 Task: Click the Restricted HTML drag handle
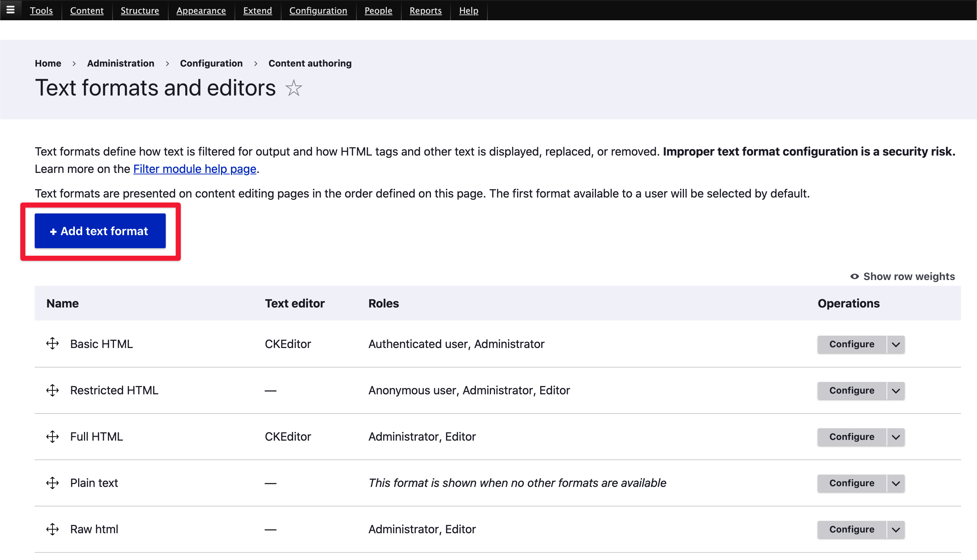pyautogui.click(x=52, y=390)
